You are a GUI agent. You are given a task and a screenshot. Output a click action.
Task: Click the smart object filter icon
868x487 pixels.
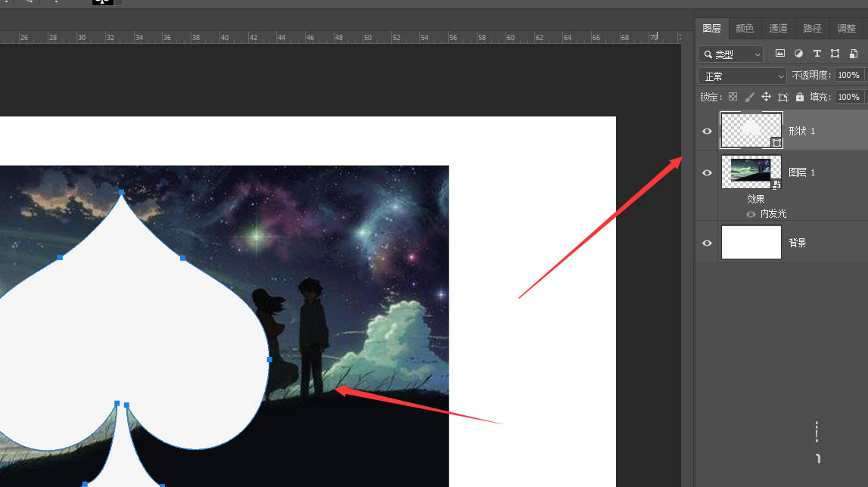[x=854, y=54]
